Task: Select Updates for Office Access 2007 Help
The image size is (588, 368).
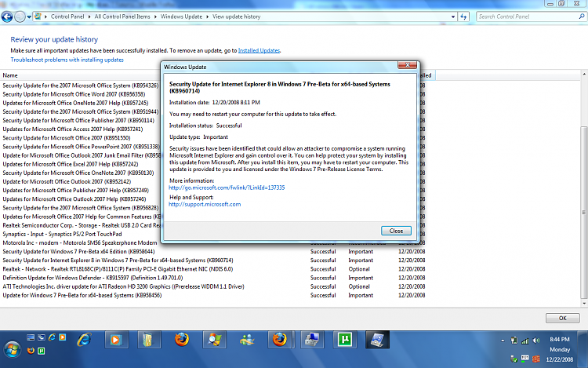Action: tap(73, 129)
